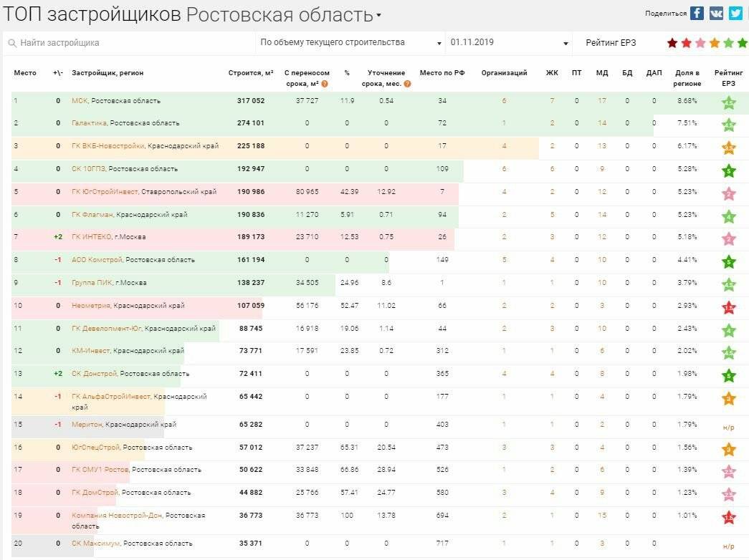The image size is (749, 560).
Task: Click 'Поделиться' share label
Action: 665,14
